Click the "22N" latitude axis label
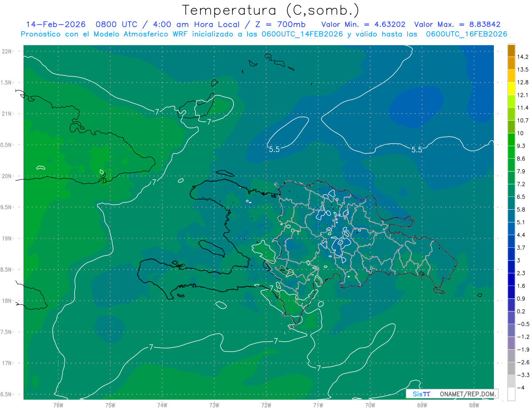The height and width of the screenshot is (411, 532). [8, 51]
